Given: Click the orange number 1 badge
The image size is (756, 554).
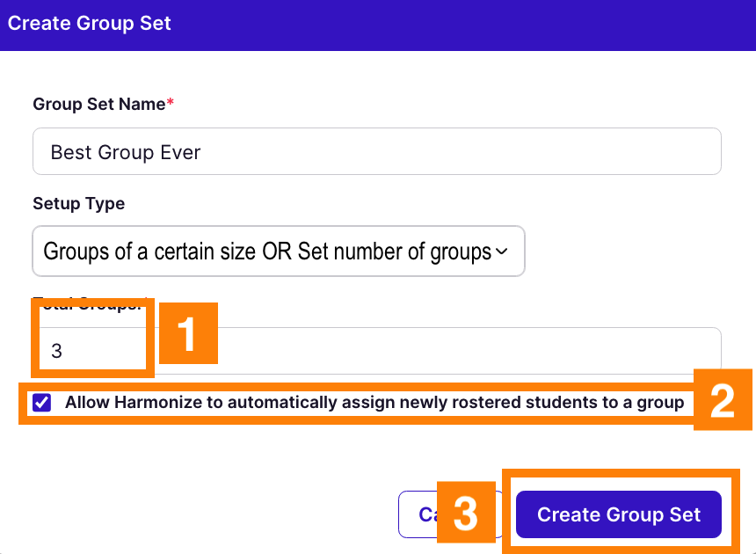Looking at the screenshot, I should point(186,334).
